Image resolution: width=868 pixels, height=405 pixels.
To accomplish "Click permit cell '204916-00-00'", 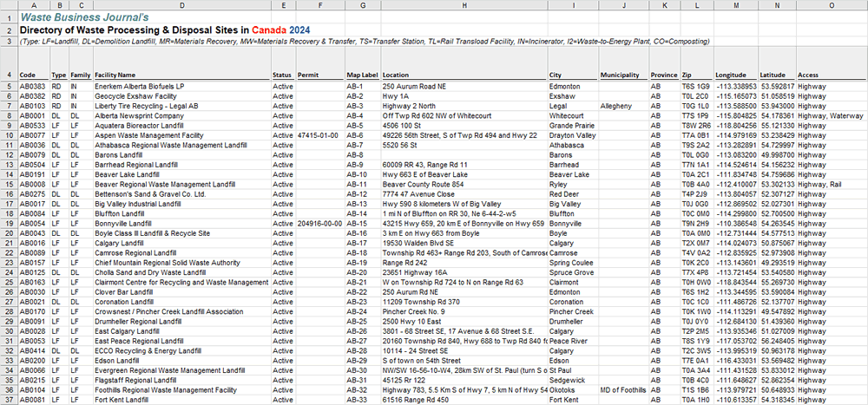I will coord(320,224).
